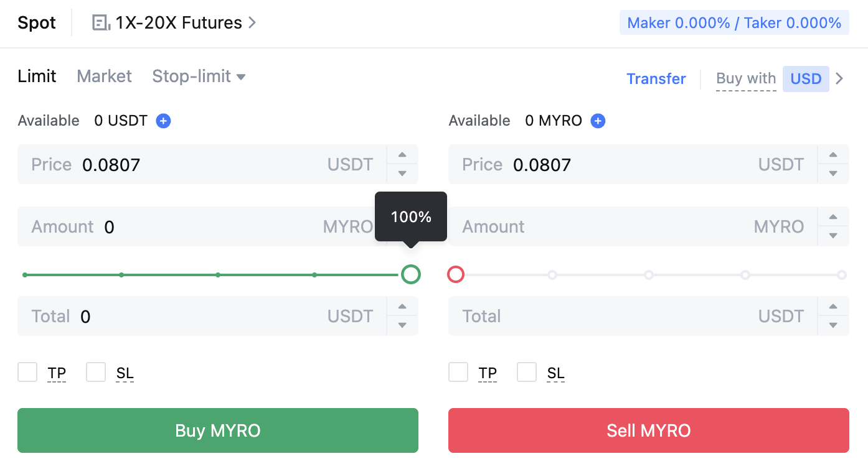Enable SL on the buy side
The image size is (868, 469).
tap(96, 372)
